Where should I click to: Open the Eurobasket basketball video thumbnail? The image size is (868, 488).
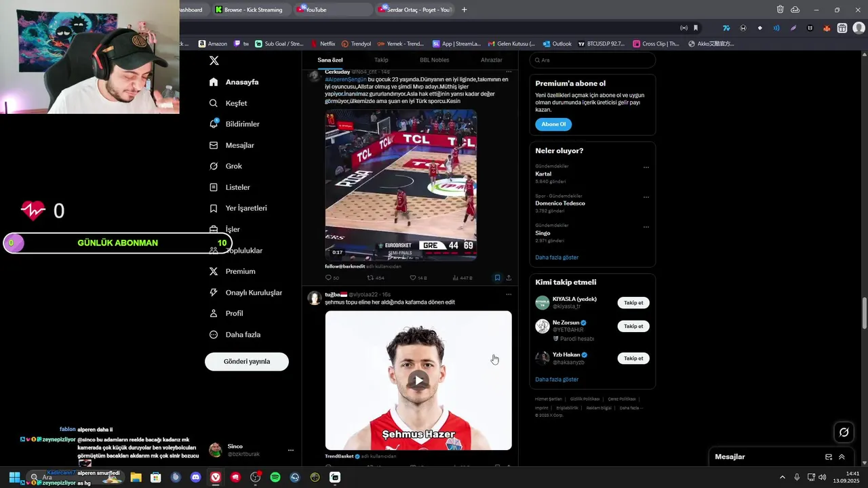(401, 185)
